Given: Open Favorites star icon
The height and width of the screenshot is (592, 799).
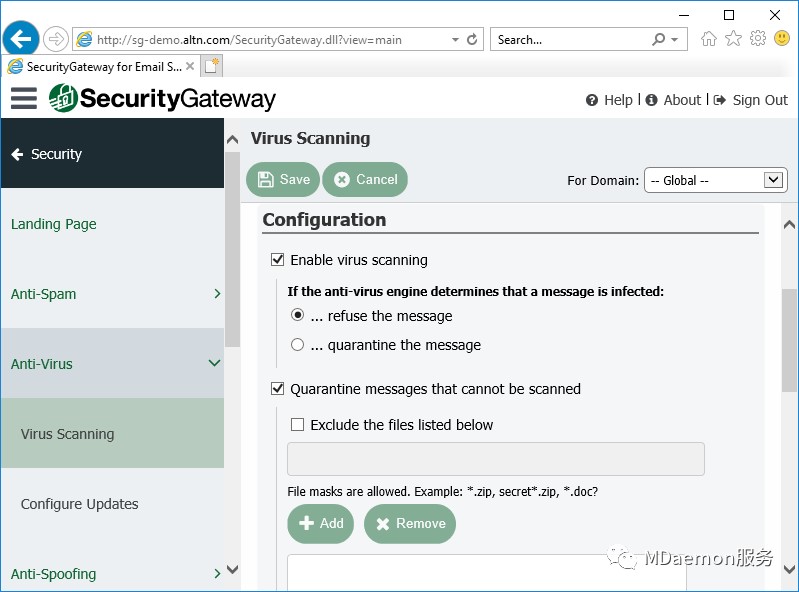Looking at the screenshot, I should tap(733, 38).
